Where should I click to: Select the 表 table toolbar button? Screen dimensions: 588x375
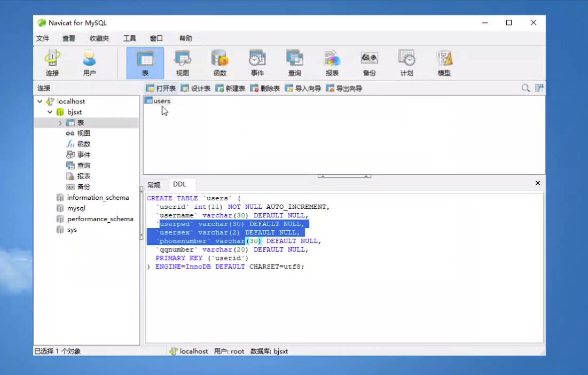pos(145,63)
